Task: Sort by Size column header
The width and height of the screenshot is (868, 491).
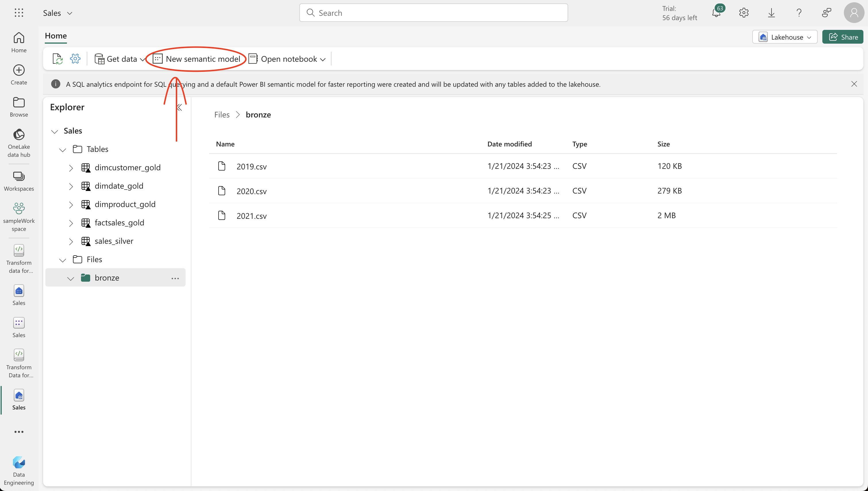Action: coord(663,144)
